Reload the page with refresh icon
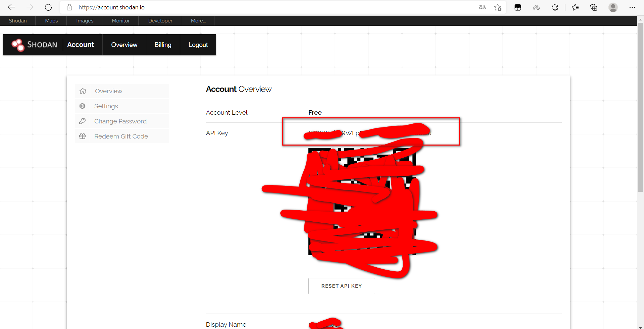The height and width of the screenshot is (329, 644). (x=48, y=7)
